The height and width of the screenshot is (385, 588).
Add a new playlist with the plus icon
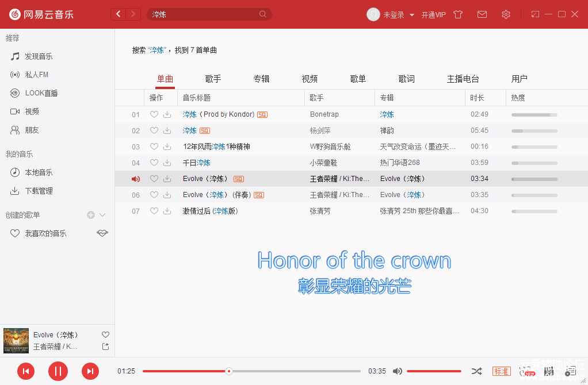pos(91,215)
